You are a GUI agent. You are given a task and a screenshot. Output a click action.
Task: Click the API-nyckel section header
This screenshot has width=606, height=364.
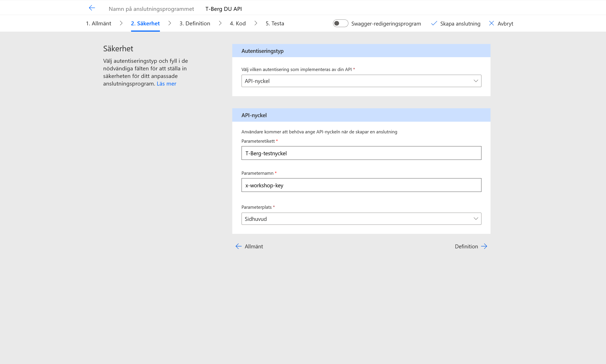(x=361, y=115)
